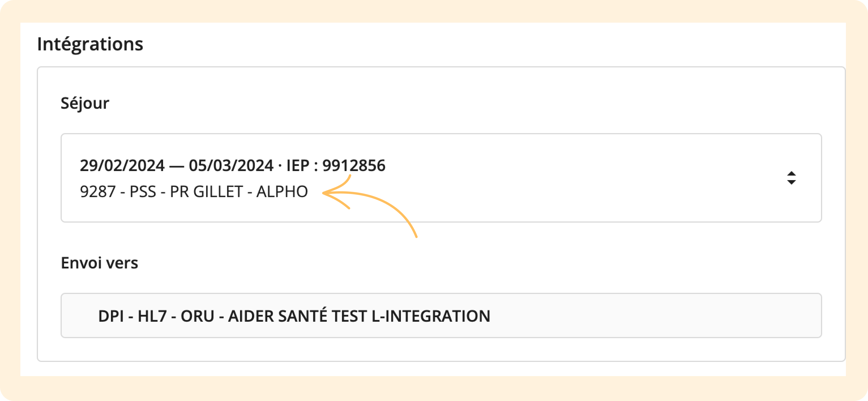Click the Envoi vers destination field
Screen dimensions: 868x401
coord(441,315)
